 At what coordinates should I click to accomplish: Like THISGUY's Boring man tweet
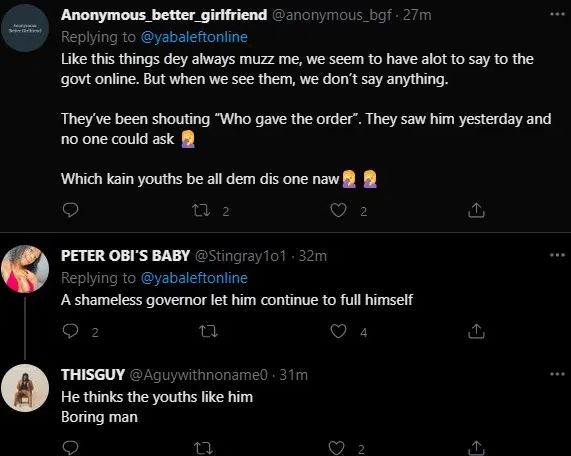click(336, 448)
